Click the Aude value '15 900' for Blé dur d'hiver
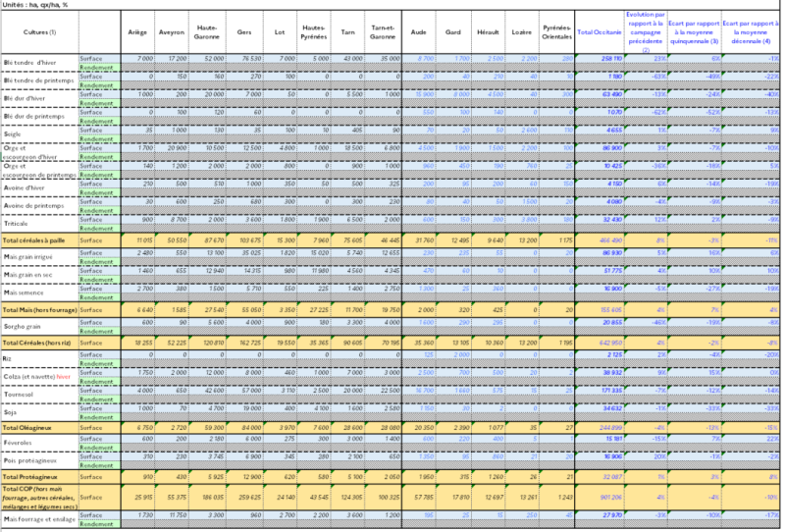Image resolution: width=785 pixels, height=532 pixels. click(x=425, y=94)
